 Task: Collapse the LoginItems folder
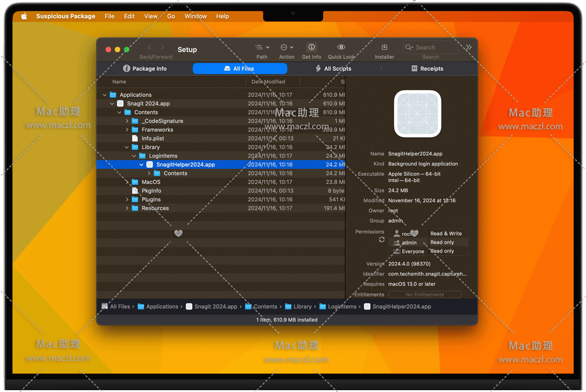tap(134, 156)
